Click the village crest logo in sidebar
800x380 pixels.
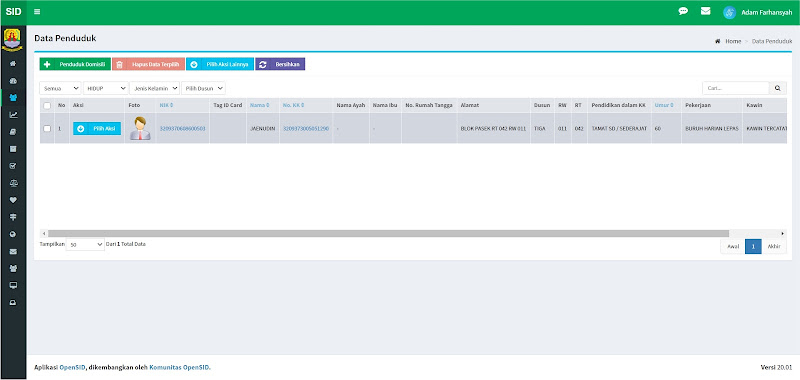tap(13, 40)
